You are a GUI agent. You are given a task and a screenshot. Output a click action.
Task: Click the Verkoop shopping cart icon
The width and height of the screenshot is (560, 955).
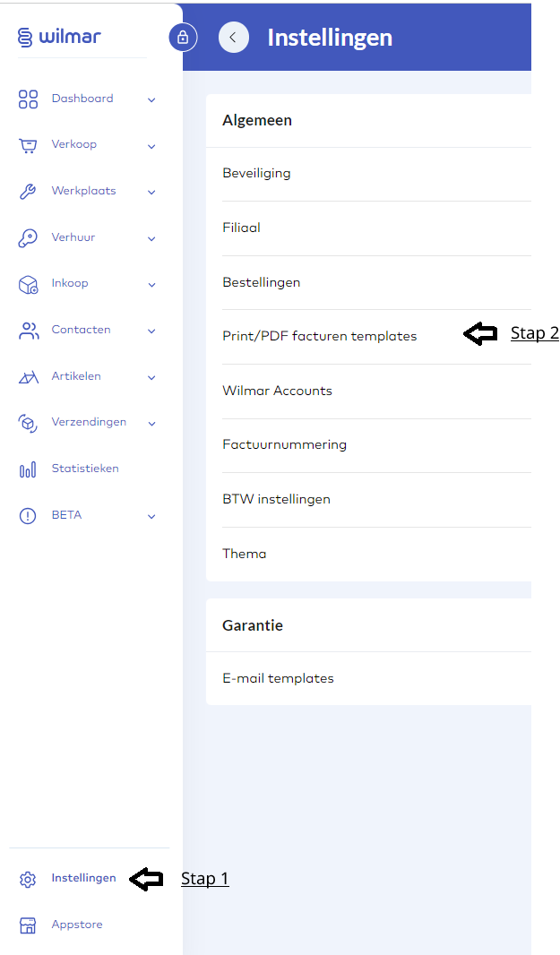28,145
